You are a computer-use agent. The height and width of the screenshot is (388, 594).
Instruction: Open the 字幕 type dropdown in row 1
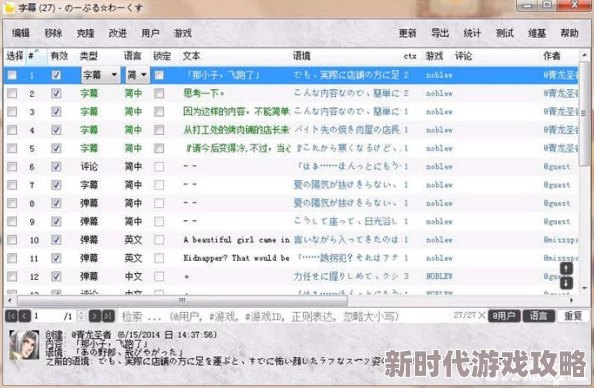(101, 75)
